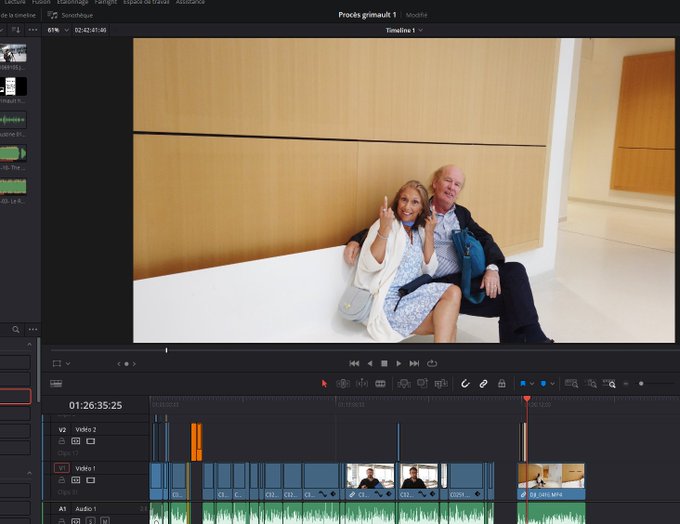This screenshot has height=524, width=680.
Task: Disable the Vidéo 1 track display
Action: pos(91,480)
